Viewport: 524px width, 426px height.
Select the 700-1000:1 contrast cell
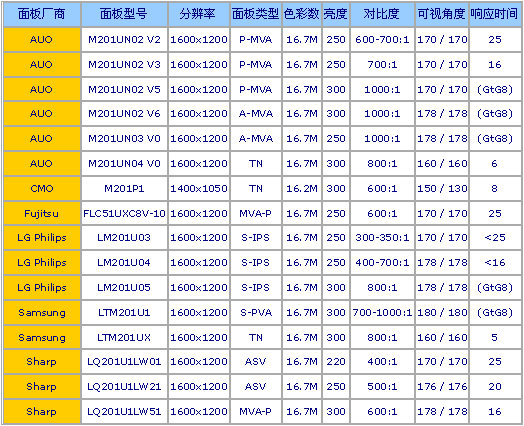coord(382,312)
